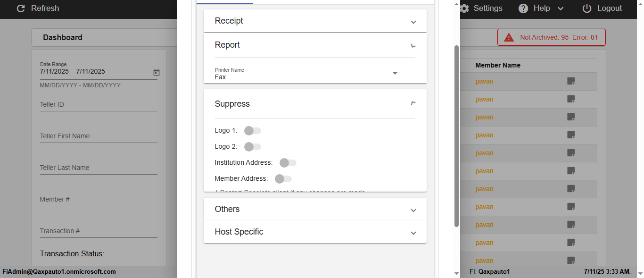Open Settings via the gear icon

(x=464, y=8)
